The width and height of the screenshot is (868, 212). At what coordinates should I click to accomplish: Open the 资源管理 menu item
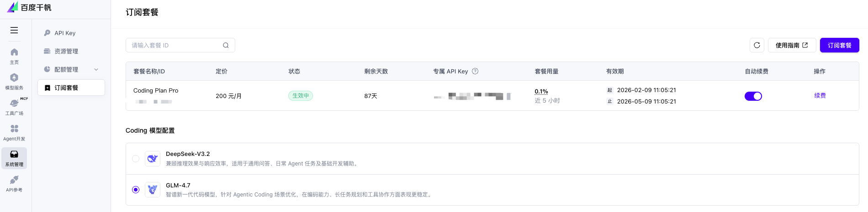(66, 51)
